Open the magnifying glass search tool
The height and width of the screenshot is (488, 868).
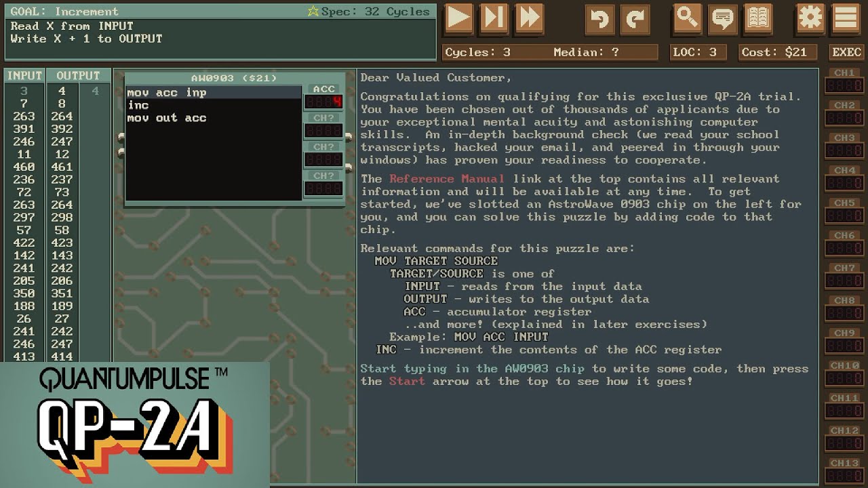pyautogui.click(x=687, y=18)
